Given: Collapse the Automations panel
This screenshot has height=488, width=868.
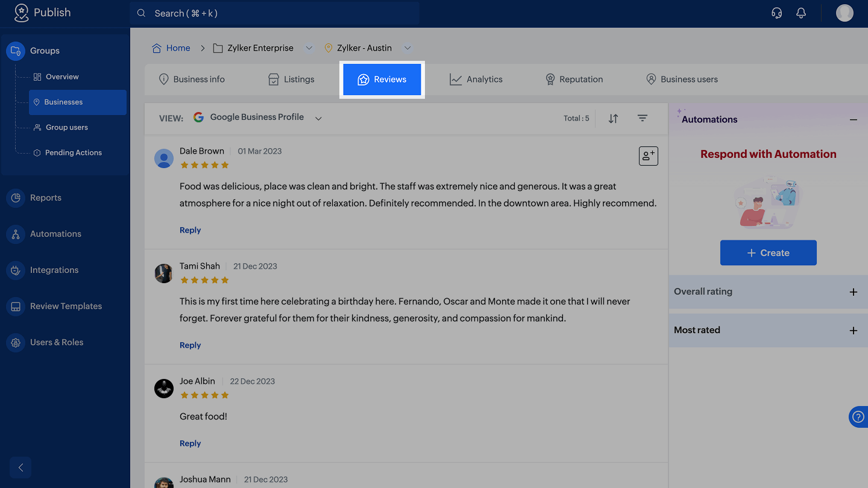Looking at the screenshot, I should click(x=853, y=120).
